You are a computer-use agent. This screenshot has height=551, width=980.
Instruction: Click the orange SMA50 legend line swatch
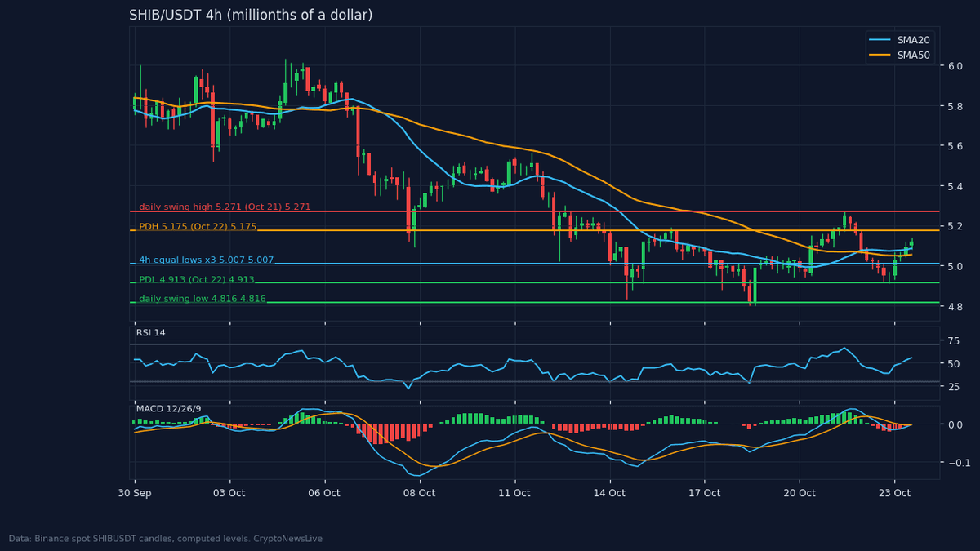(x=880, y=56)
